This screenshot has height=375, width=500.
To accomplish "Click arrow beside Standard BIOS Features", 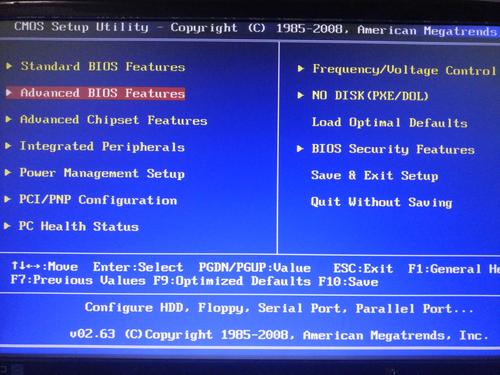I will [x=9, y=66].
